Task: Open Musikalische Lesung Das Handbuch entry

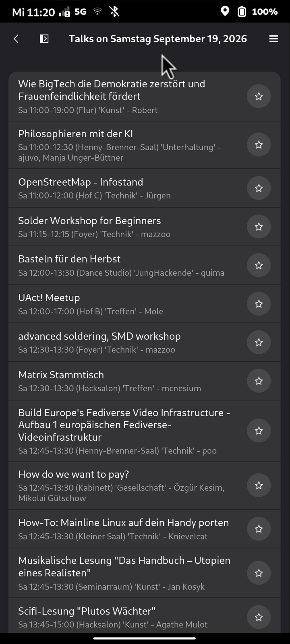Action: 144,573
